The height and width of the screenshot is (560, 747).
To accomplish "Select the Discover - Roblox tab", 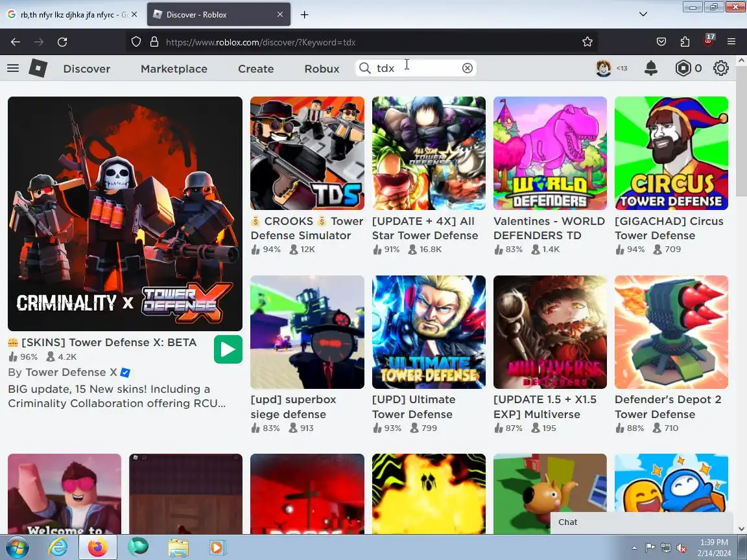I will point(219,15).
